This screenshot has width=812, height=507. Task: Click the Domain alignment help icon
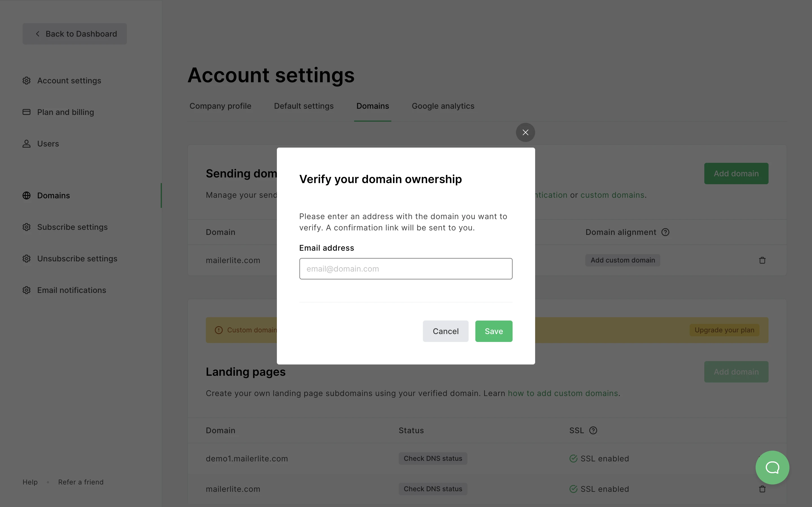[665, 232]
